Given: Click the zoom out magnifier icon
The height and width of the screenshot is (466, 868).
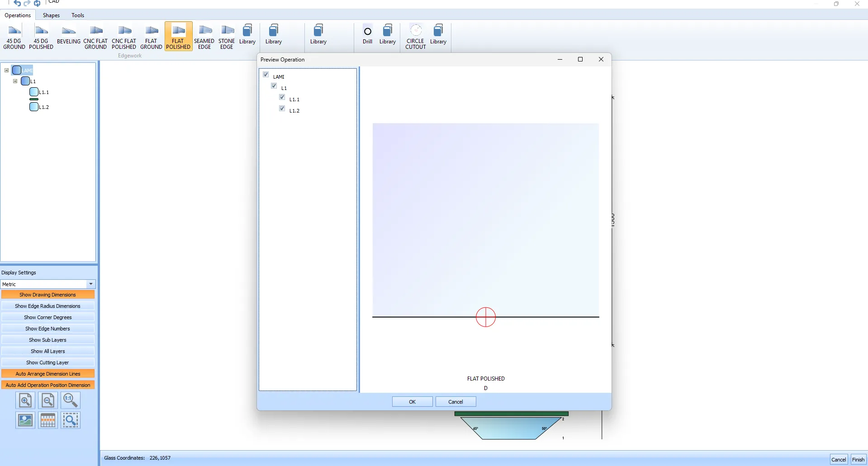Looking at the screenshot, I should (48, 400).
